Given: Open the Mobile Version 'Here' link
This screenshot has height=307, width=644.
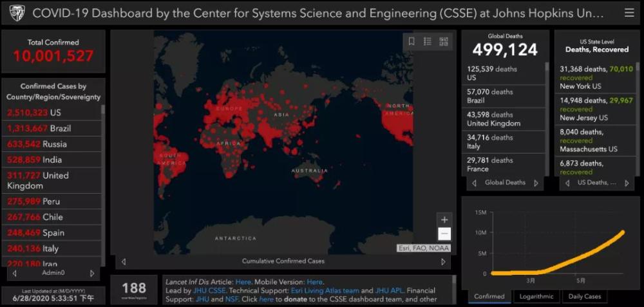Looking at the screenshot, I should point(315,282).
